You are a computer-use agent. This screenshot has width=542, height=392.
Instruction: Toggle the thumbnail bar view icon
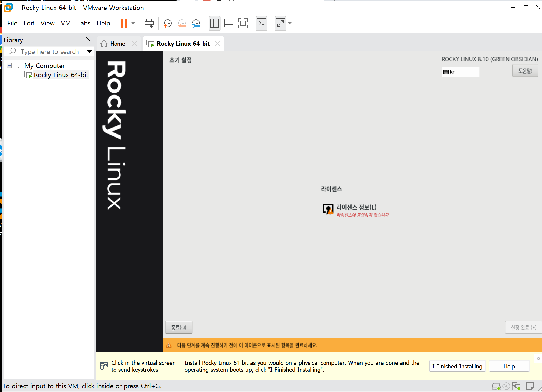pos(229,23)
